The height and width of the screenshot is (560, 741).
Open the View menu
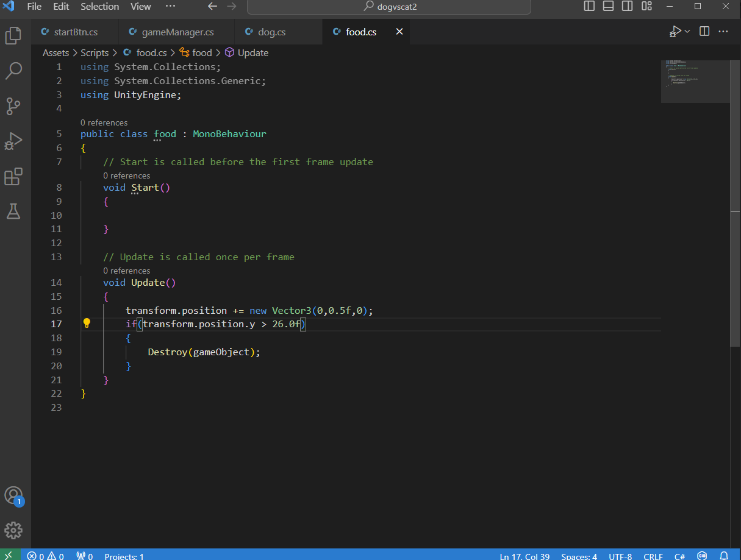[x=141, y=7]
